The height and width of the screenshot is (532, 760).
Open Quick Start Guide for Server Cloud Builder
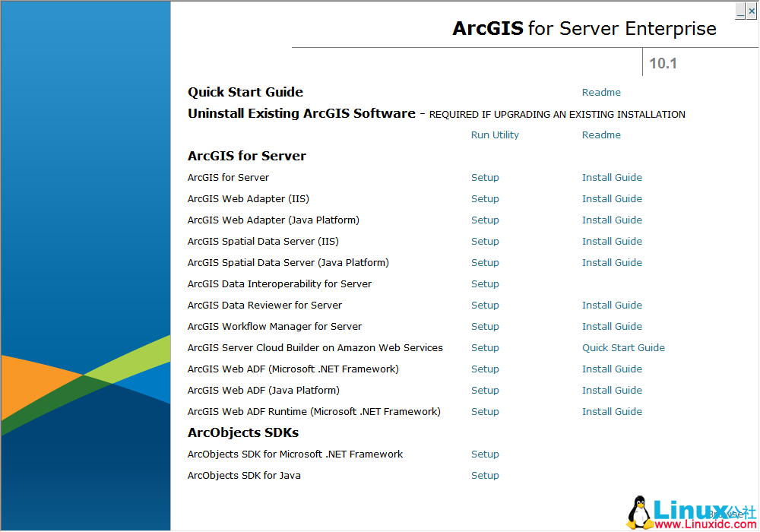623,347
